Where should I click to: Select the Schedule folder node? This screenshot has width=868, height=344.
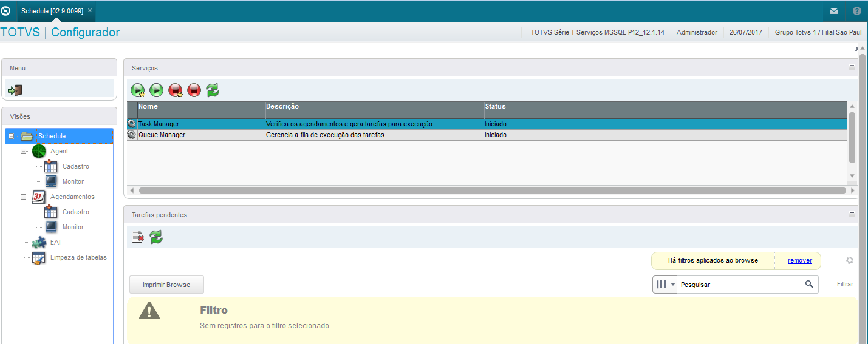click(x=52, y=136)
